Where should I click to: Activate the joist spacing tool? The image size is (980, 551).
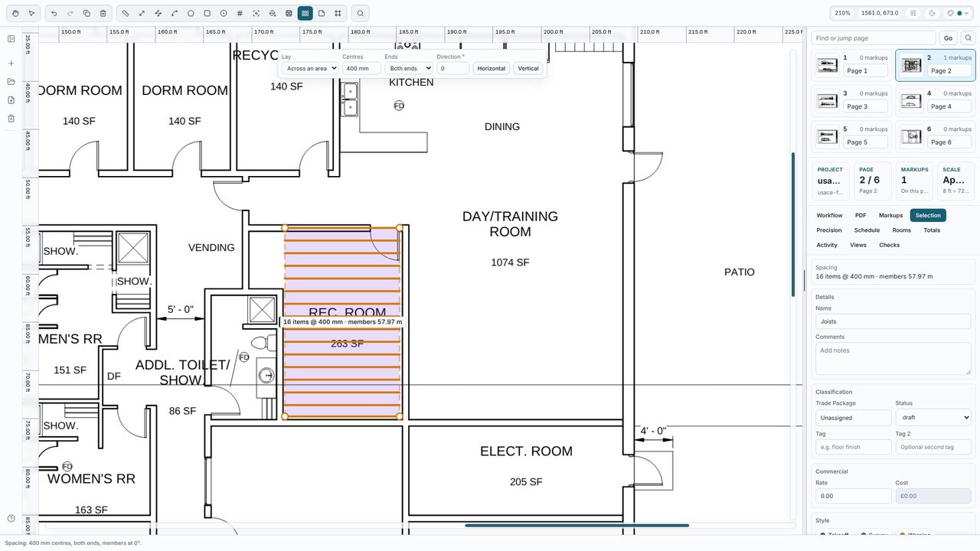click(305, 13)
